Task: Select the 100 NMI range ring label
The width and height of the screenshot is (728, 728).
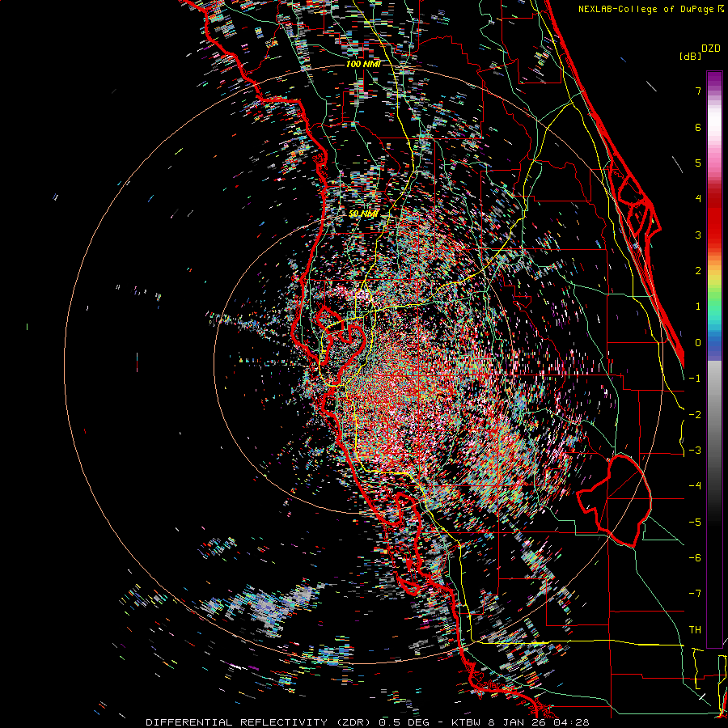Action: pyautogui.click(x=363, y=64)
